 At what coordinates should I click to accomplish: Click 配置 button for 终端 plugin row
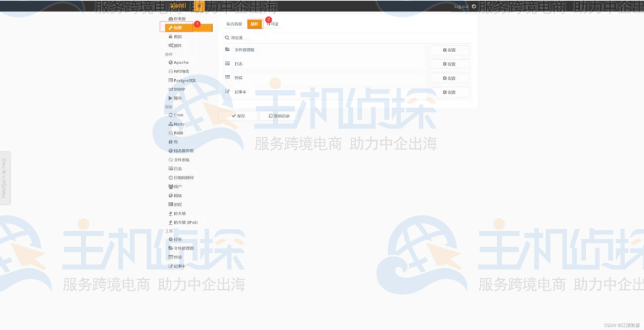(449, 78)
